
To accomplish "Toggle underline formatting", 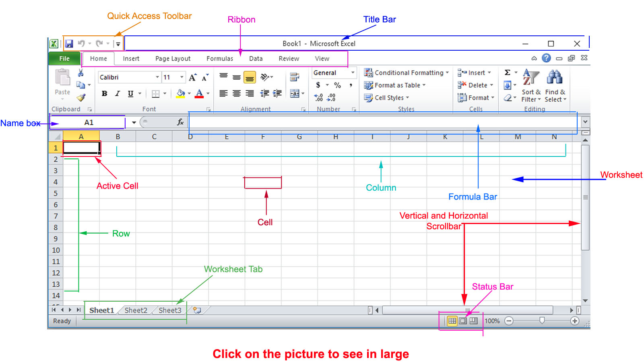I will point(130,93).
